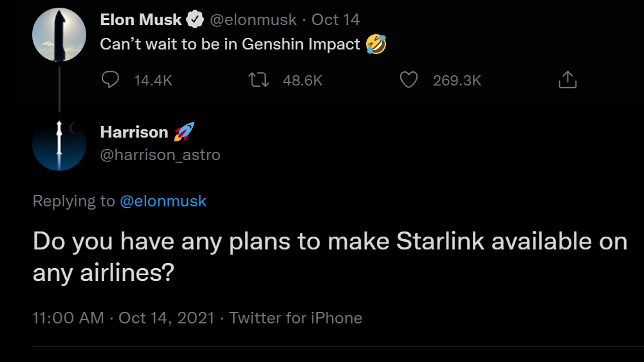Click the Harrison display name

click(134, 132)
